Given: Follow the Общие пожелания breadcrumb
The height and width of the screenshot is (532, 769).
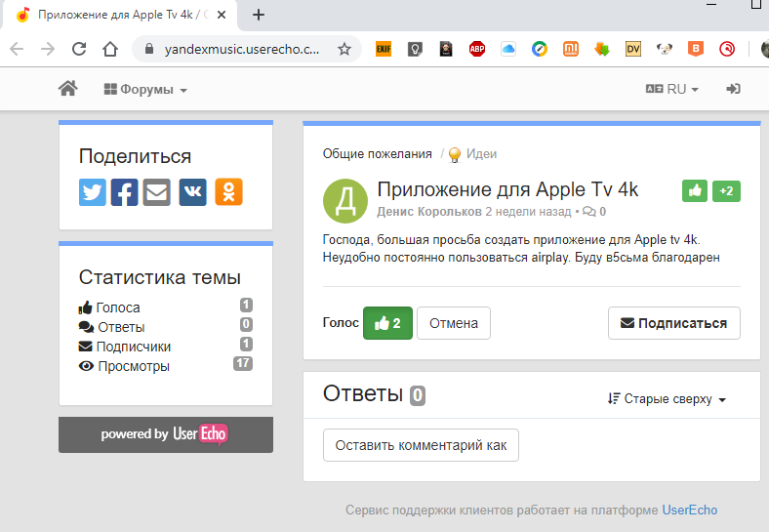Looking at the screenshot, I should pos(377,154).
